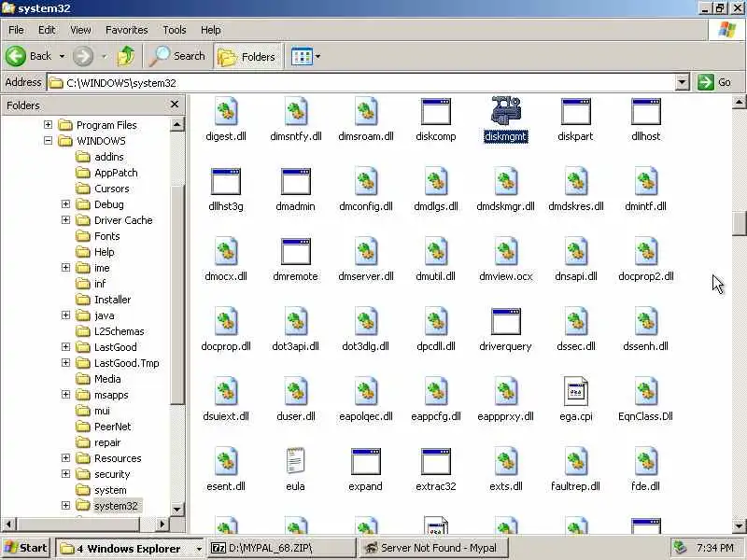Select the expand program icon

point(366,461)
